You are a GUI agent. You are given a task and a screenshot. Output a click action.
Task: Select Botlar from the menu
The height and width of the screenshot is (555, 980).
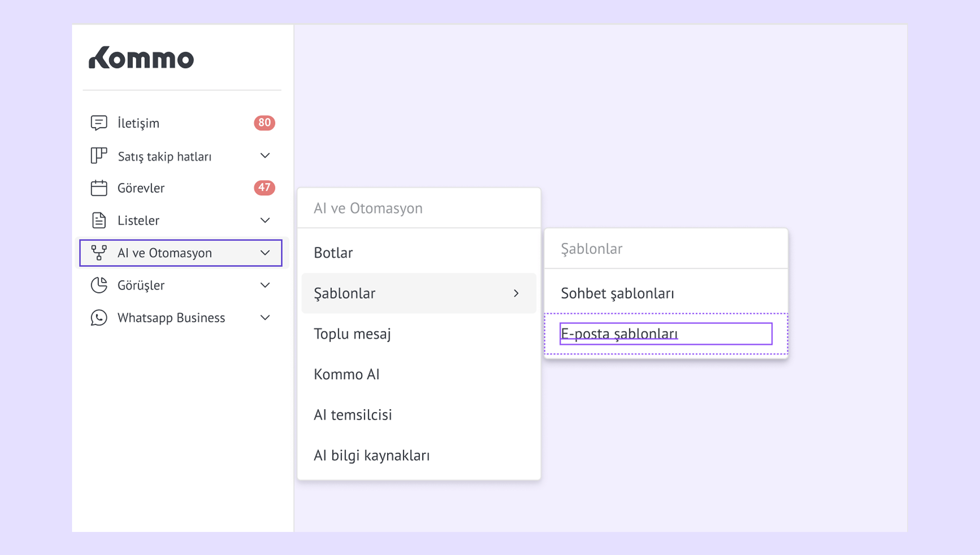point(333,253)
